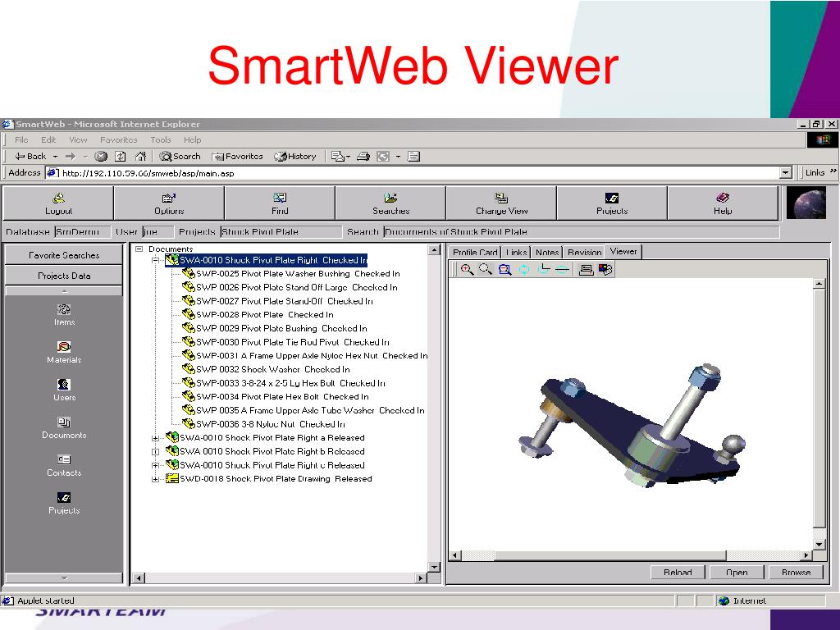This screenshot has height=630, width=840.
Task: Pick the rotate axis tool in viewer toolbar
Action: [543, 269]
